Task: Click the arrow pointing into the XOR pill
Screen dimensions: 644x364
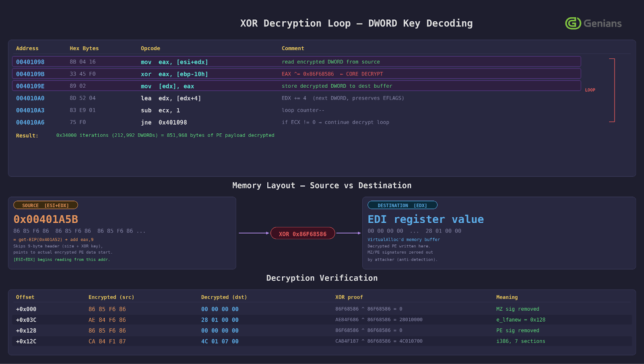Action: click(254, 233)
